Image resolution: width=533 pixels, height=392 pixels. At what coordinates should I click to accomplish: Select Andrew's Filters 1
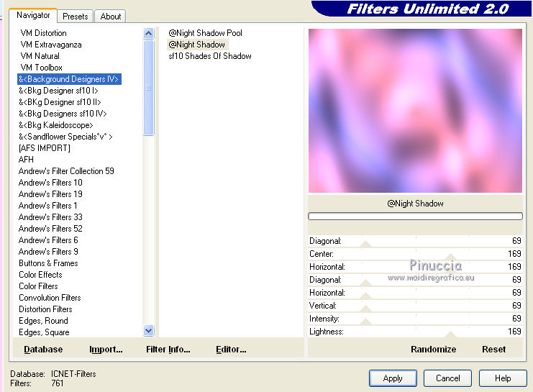point(48,206)
